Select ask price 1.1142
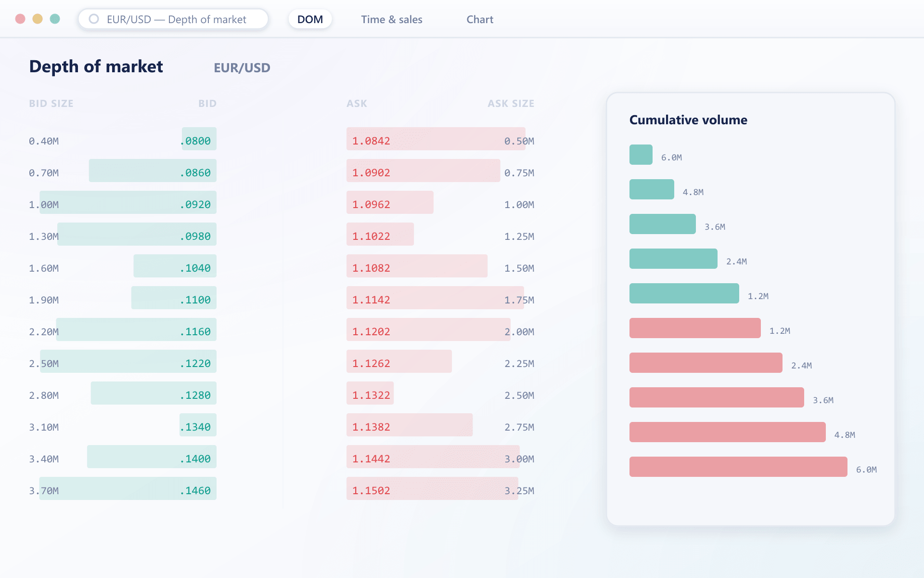 371,300
